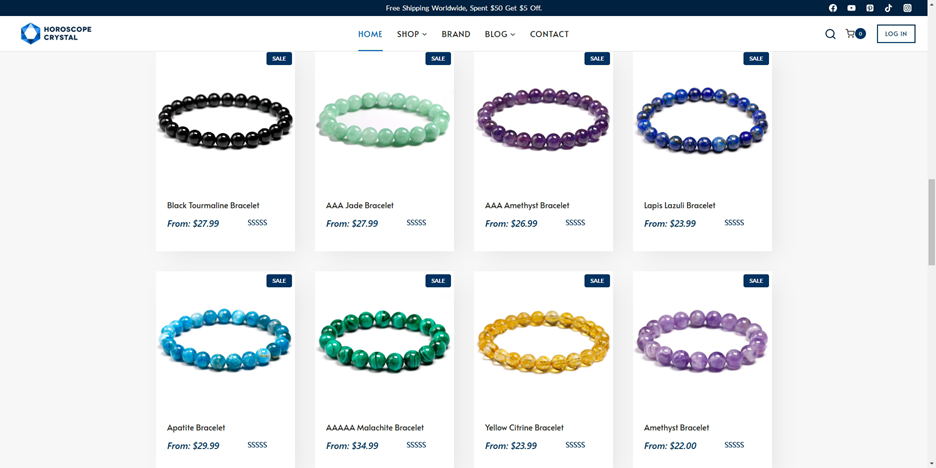Open the AAAAA Malachite Bracelet link
This screenshot has height=468, width=936.
[x=375, y=427]
